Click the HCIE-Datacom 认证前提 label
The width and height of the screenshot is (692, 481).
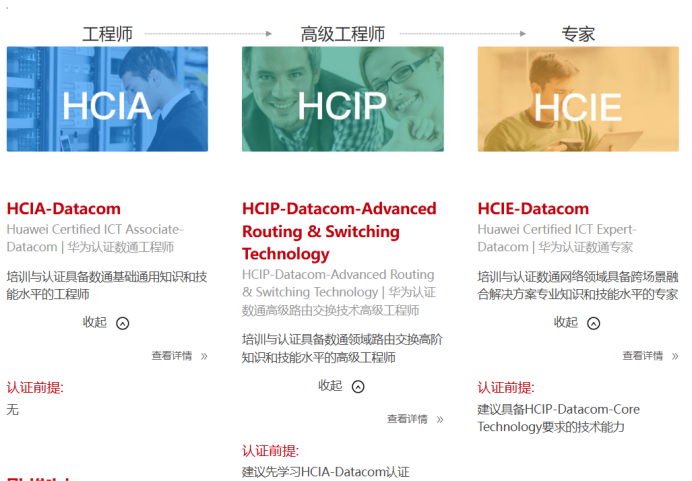coord(506,388)
